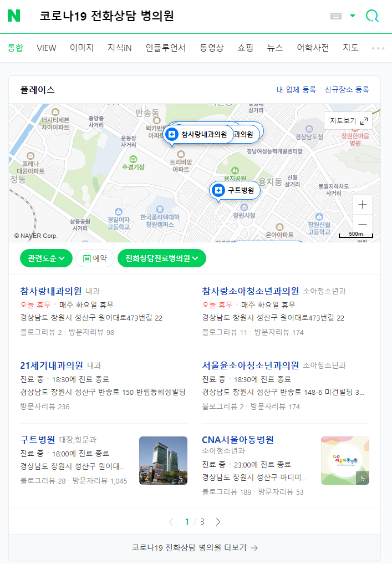Image resolution: width=392 pixels, height=564 pixels.
Task: Open the 전화상담진료병의원 filter dropdown
Action: click(162, 258)
